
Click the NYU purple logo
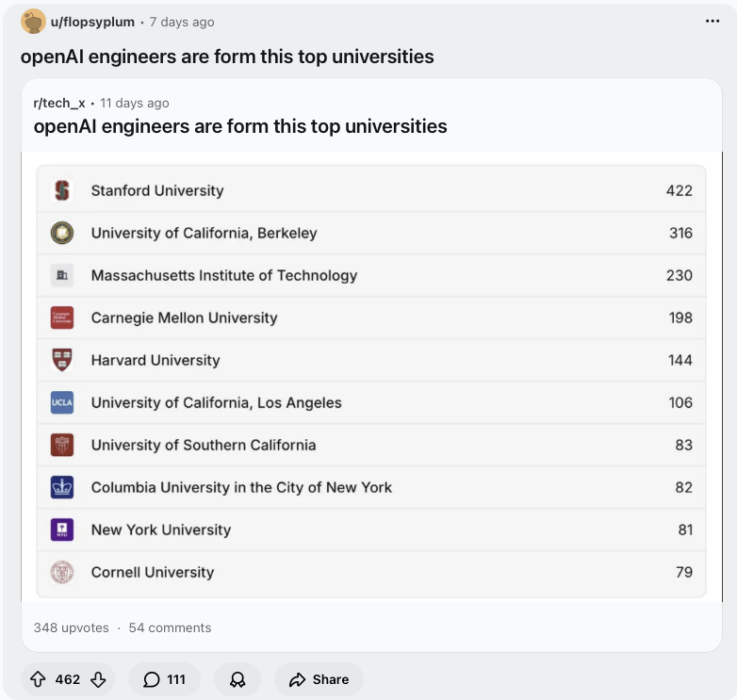(x=62, y=530)
